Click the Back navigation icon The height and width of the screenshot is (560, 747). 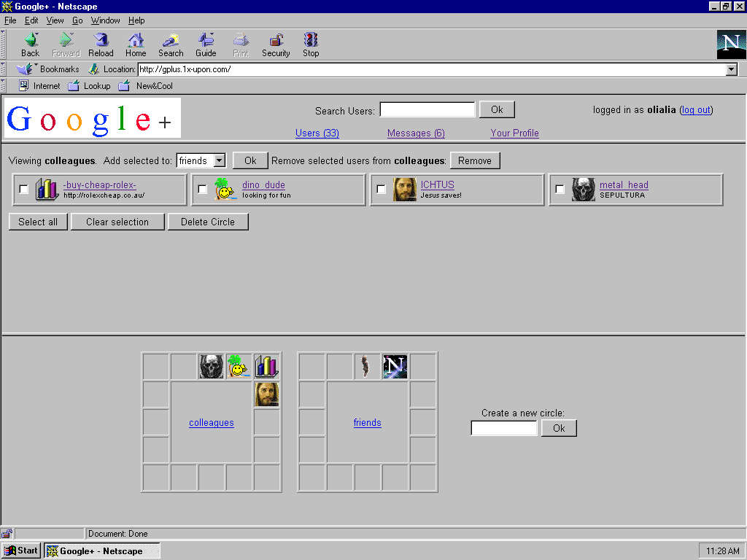(30, 41)
